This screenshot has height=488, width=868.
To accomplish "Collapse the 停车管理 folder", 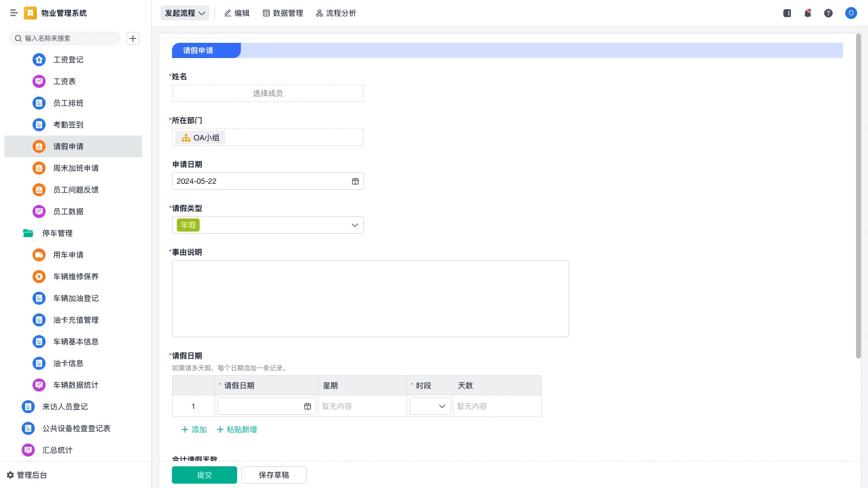I will point(57,233).
